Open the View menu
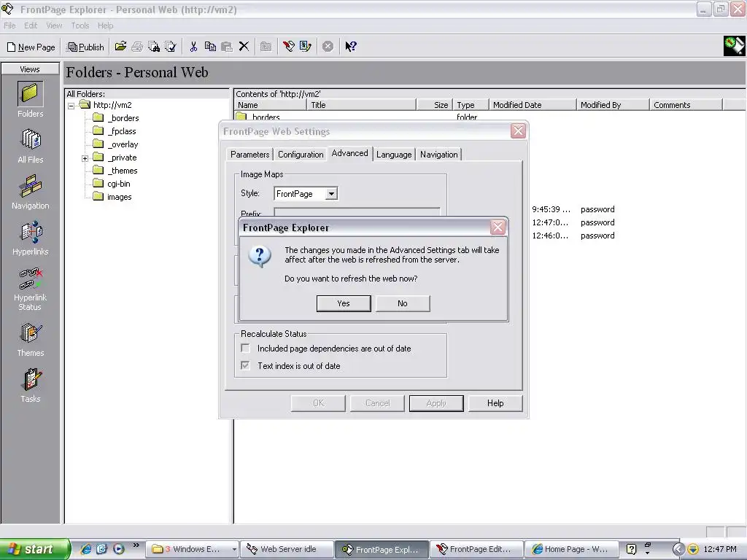Viewport: 747px width, 560px height. 54,26
